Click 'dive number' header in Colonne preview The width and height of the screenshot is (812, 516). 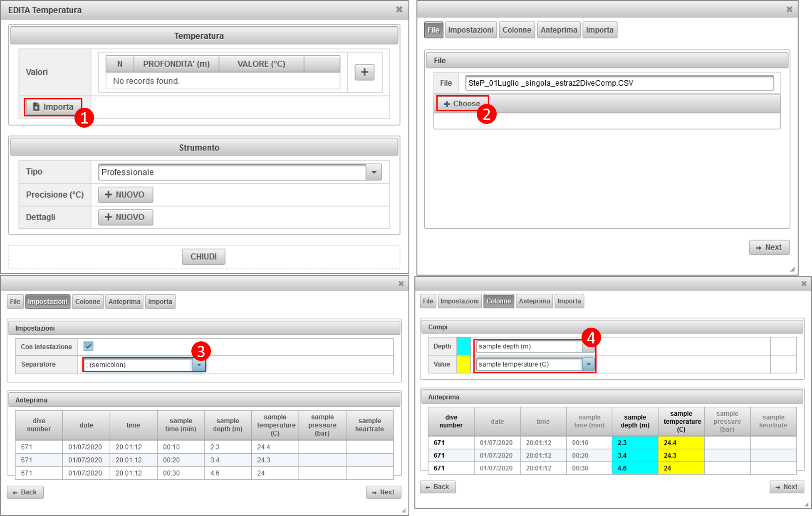coord(451,421)
